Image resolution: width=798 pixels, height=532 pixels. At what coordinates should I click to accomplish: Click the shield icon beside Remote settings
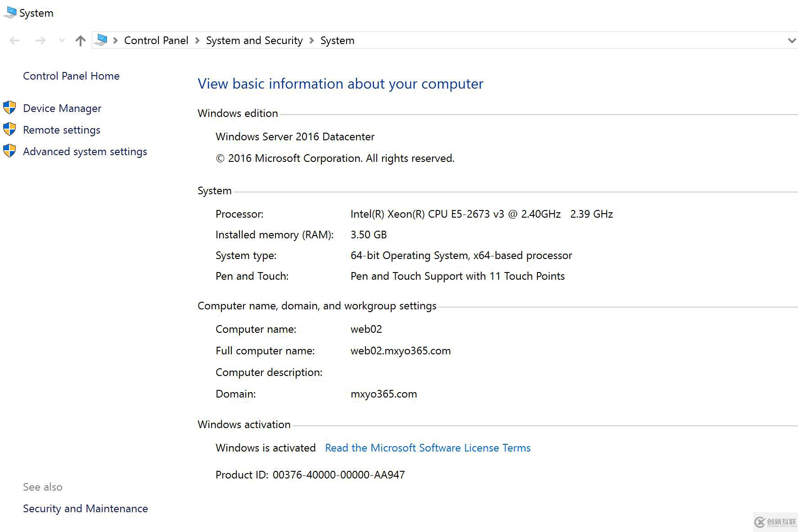[x=9, y=130]
